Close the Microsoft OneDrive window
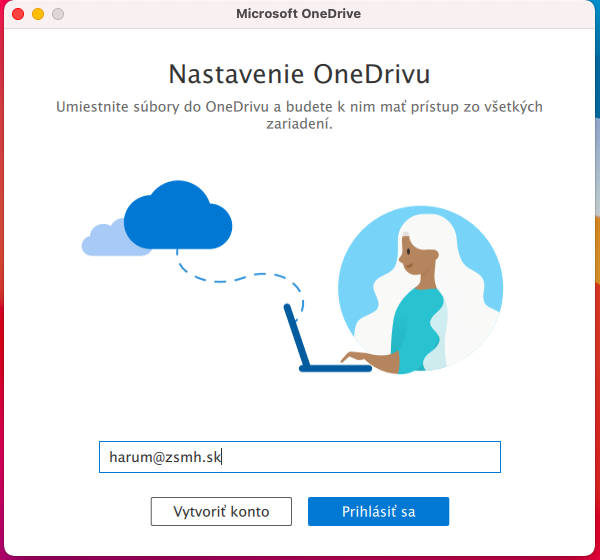 click(18, 14)
